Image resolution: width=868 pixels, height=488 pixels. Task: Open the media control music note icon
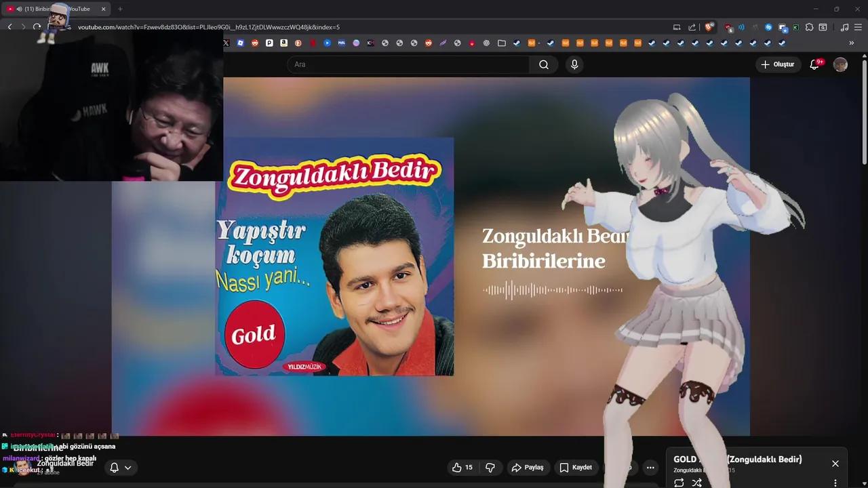tap(844, 27)
